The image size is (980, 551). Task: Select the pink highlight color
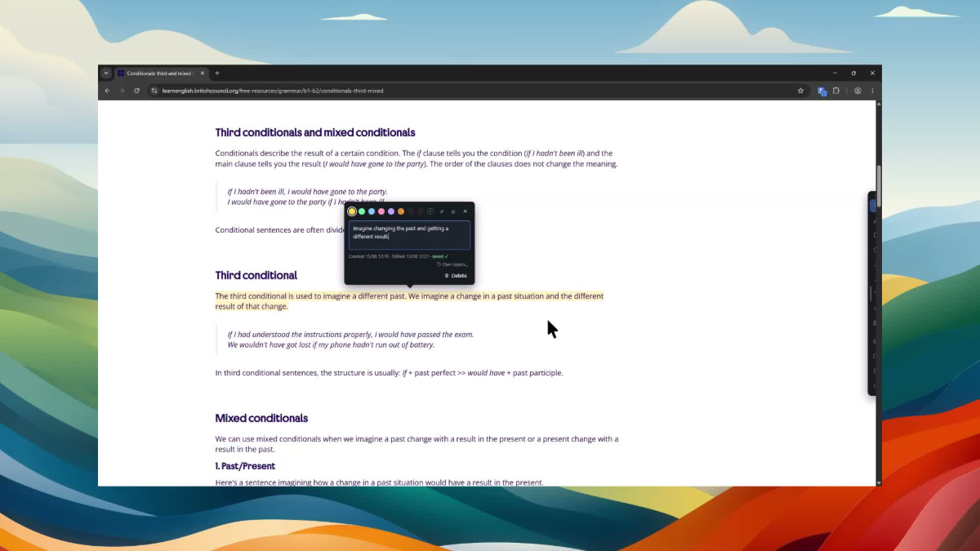coord(381,211)
